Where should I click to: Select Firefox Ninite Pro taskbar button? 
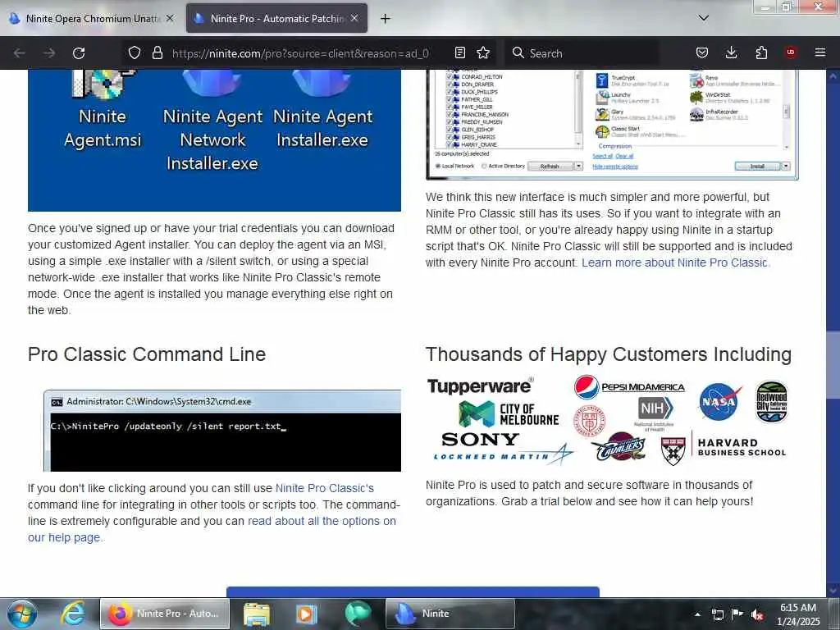point(164,614)
